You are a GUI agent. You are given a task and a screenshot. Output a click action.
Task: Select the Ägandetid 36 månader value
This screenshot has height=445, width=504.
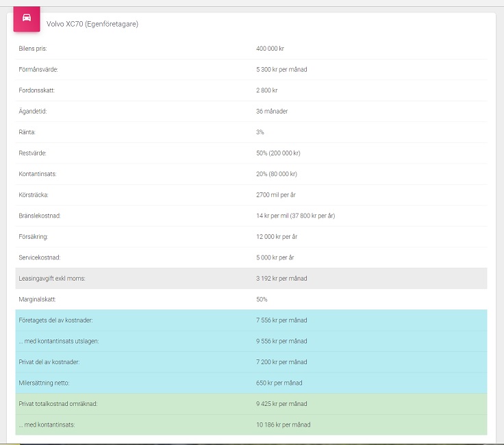click(272, 111)
